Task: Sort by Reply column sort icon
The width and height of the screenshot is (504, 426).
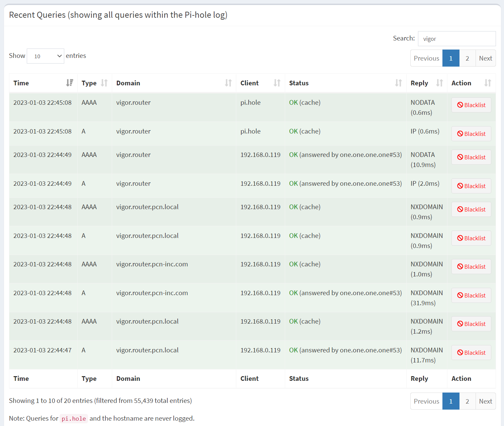Action: (x=440, y=83)
